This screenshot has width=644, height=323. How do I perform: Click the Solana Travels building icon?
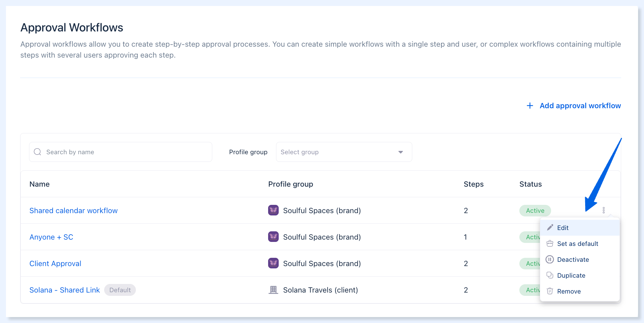pyautogui.click(x=273, y=290)
